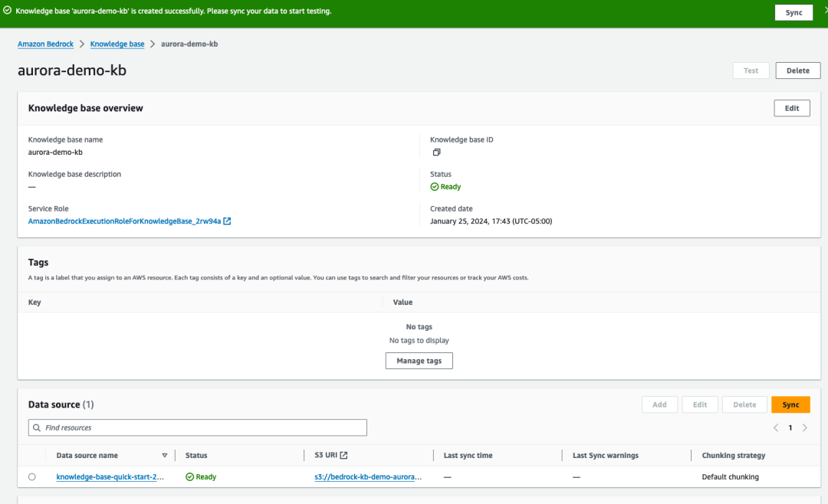
Task: Click the Value column header in Tags
Action: click(402, 303)
